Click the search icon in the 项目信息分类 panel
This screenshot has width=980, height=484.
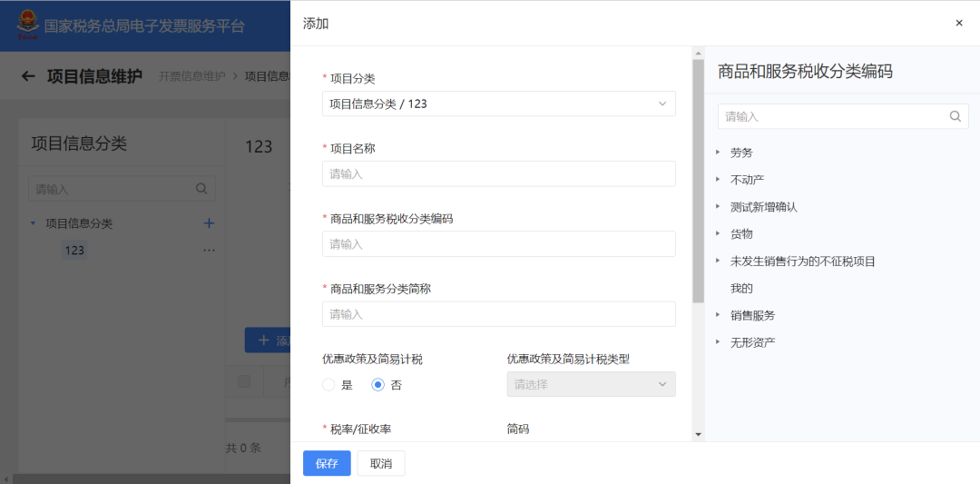[201, 189]
